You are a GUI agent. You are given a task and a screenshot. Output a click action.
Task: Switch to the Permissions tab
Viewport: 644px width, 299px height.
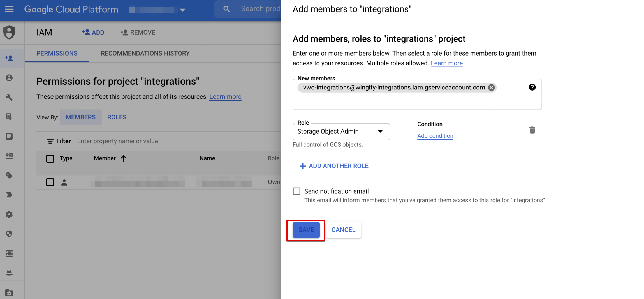coord(57,53)
